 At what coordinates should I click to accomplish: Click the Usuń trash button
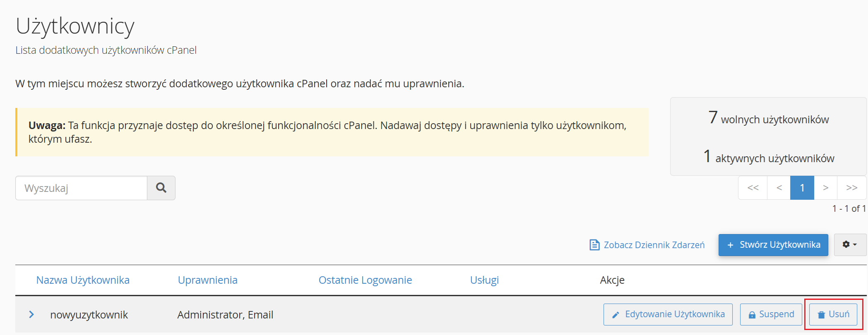(833, 314)
